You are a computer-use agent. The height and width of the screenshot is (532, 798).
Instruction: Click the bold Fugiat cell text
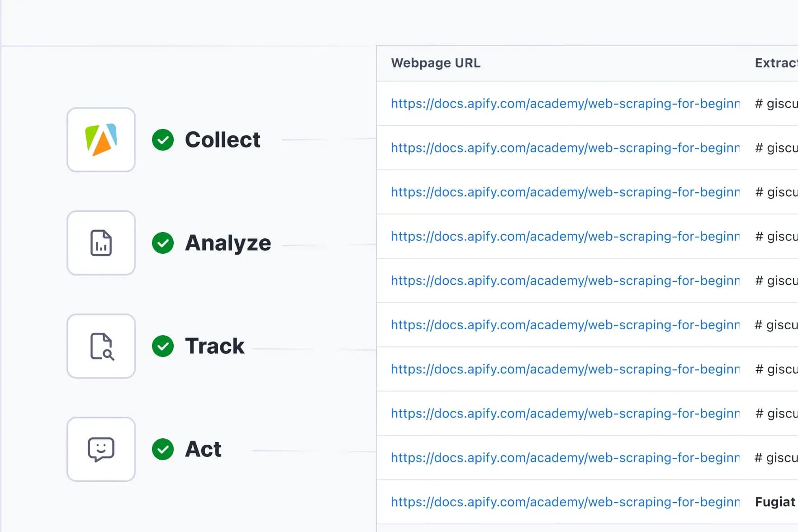tap(775, 502)
